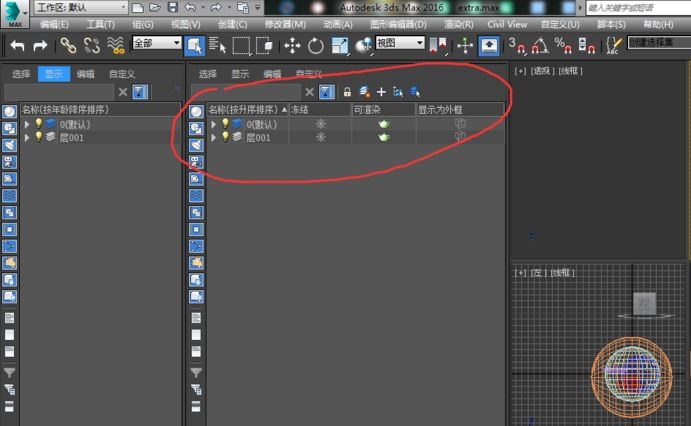Click the Select and Manipulate icon

[x=465, y=46]
